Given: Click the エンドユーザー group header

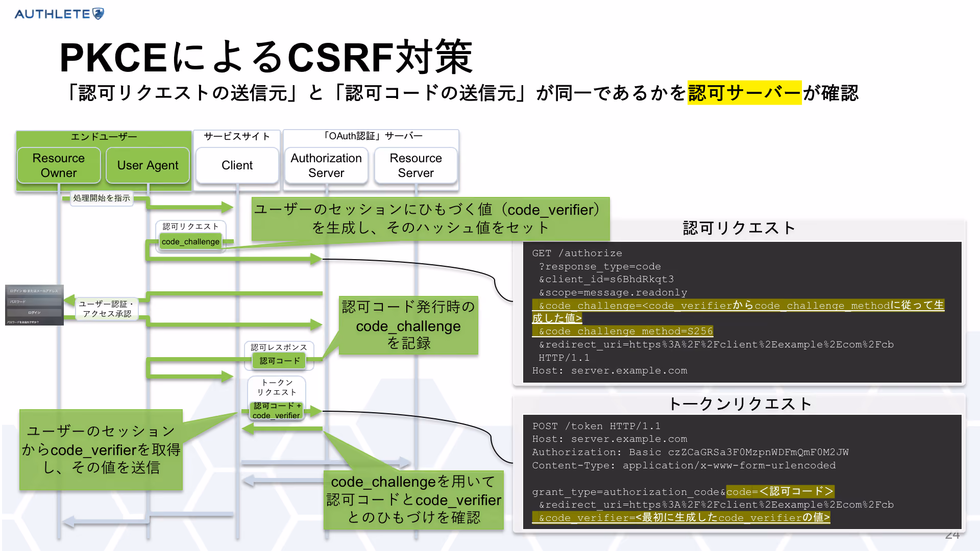Looking at the screenshot, I should click(104, 137).
